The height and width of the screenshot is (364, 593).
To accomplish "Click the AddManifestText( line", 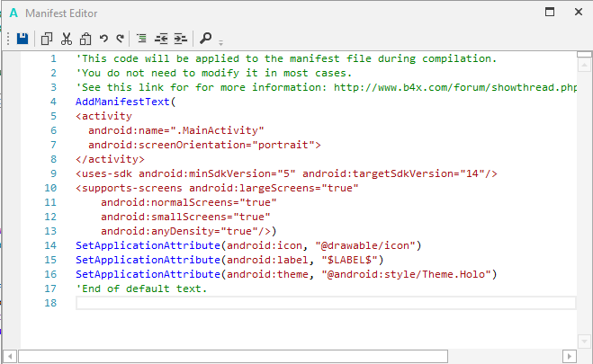I will (126, 102).
